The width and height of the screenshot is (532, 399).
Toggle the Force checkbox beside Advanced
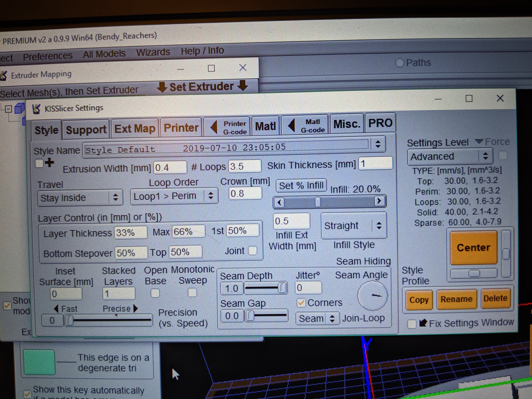(503, 155)
